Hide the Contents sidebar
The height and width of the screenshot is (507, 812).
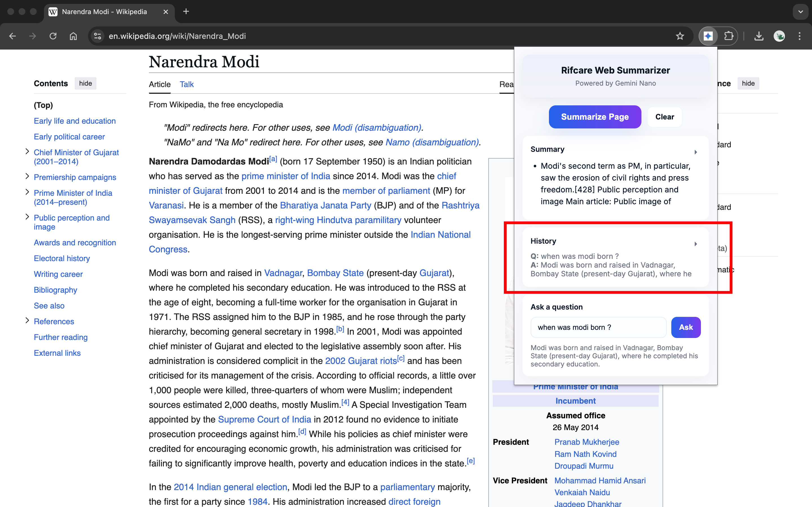(x=85, y=83)
